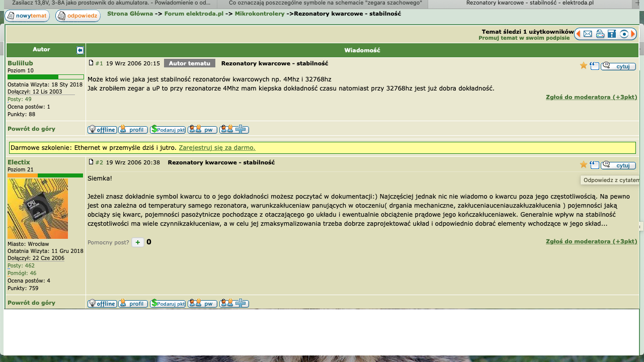Print the topic with printer icon
644x362 pixels.
coord(600,34)
